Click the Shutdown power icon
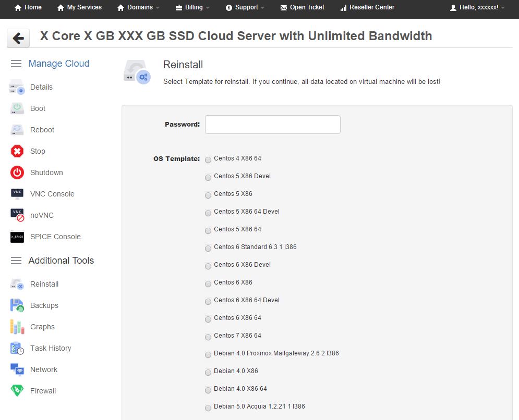519x420 pixels. [17, 172]
